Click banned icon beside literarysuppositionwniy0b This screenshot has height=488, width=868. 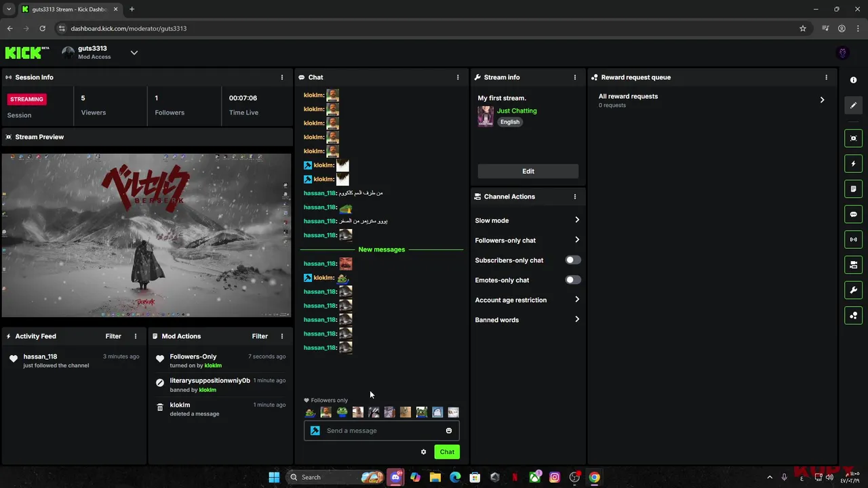coord(160,383)
